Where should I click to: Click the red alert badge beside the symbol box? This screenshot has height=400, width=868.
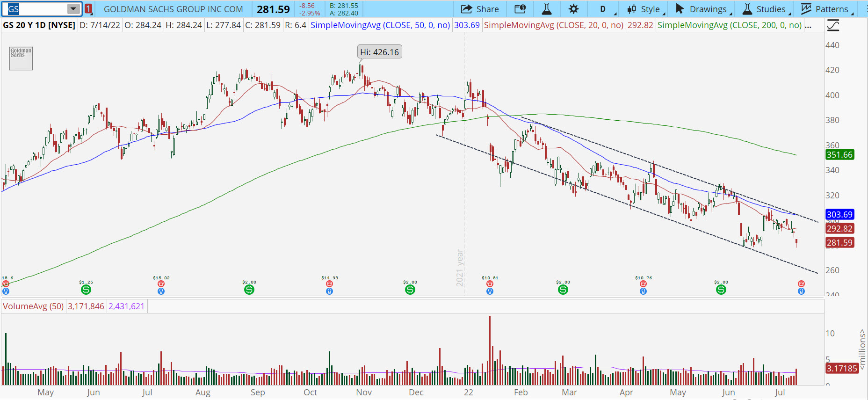[88, 9]
